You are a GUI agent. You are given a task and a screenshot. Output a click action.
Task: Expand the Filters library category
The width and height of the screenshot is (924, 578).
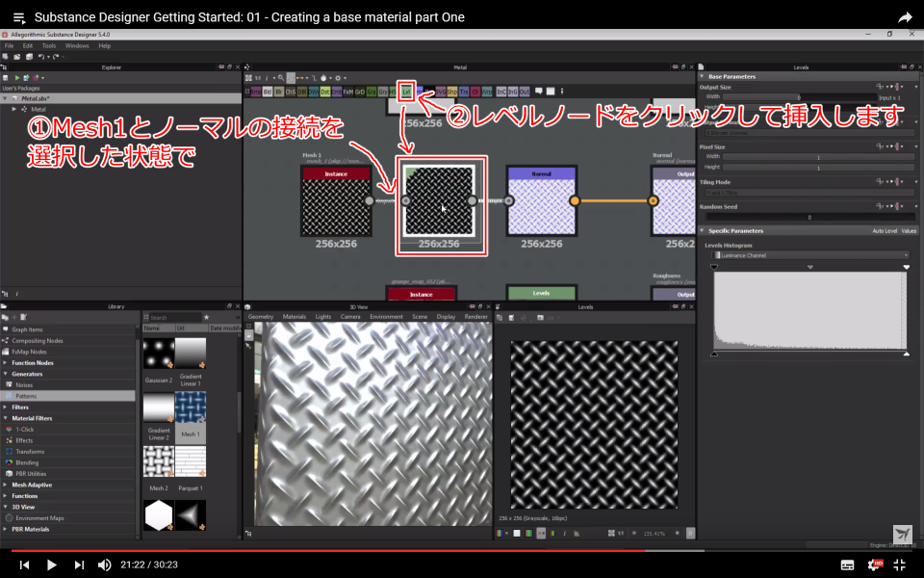(6, 407)
